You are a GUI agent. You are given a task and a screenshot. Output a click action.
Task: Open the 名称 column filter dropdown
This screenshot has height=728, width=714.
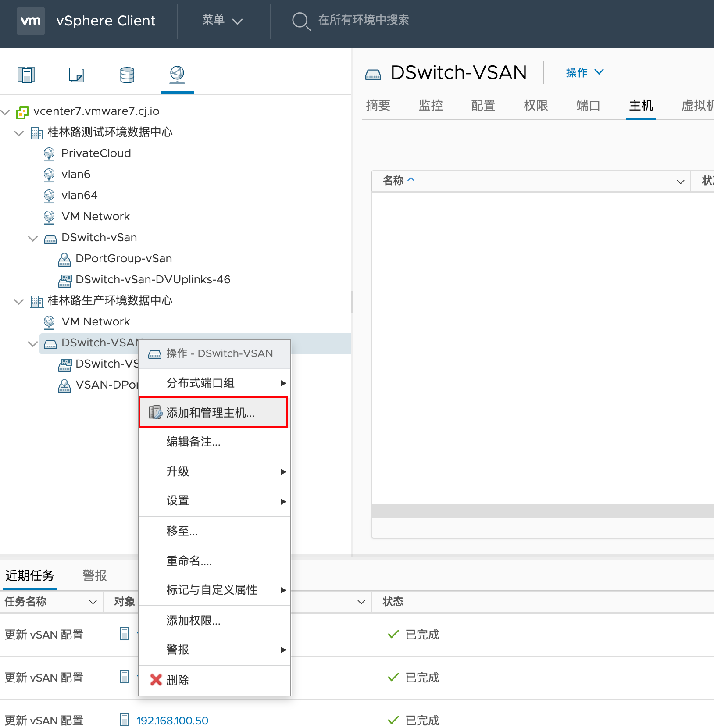pyautogui.click(x=680, y=182)
